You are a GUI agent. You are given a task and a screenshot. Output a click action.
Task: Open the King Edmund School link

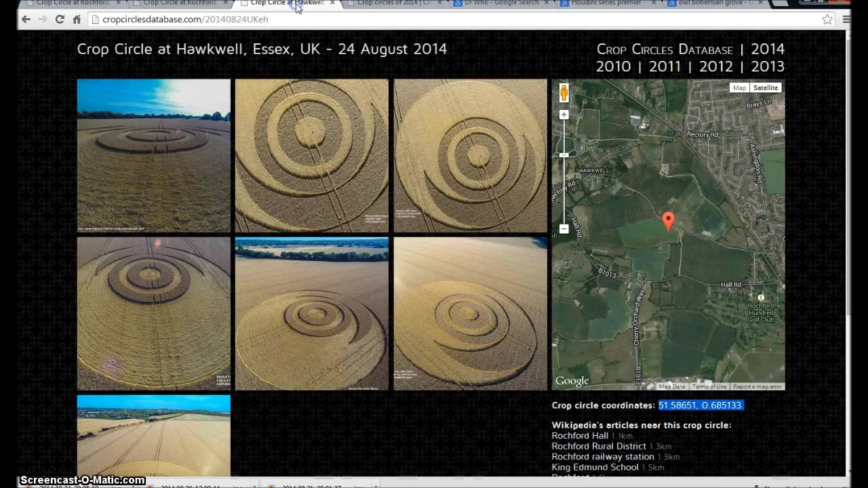pos(595,467)
